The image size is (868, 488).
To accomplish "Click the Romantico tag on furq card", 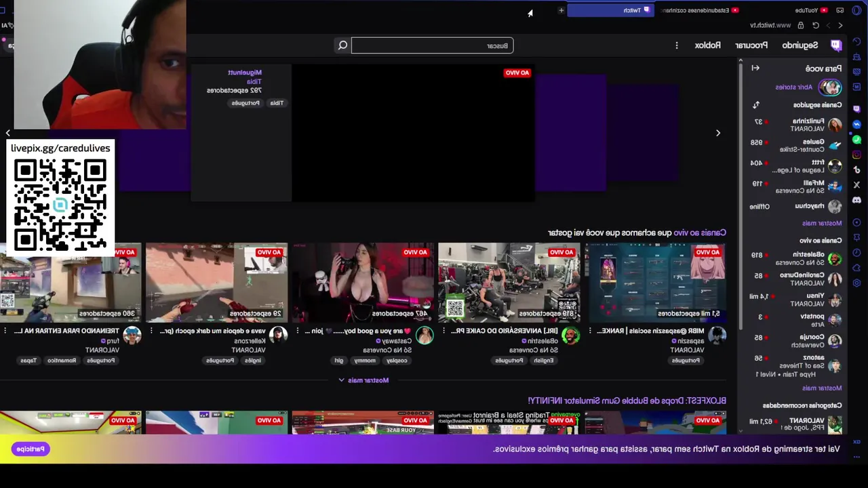I will tap(62, 361).
